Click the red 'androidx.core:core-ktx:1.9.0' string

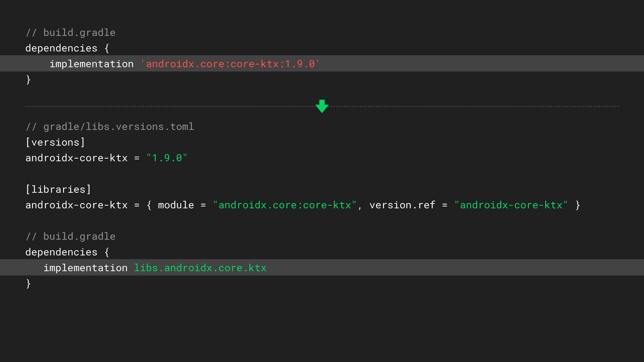click(x=230, y=64)
